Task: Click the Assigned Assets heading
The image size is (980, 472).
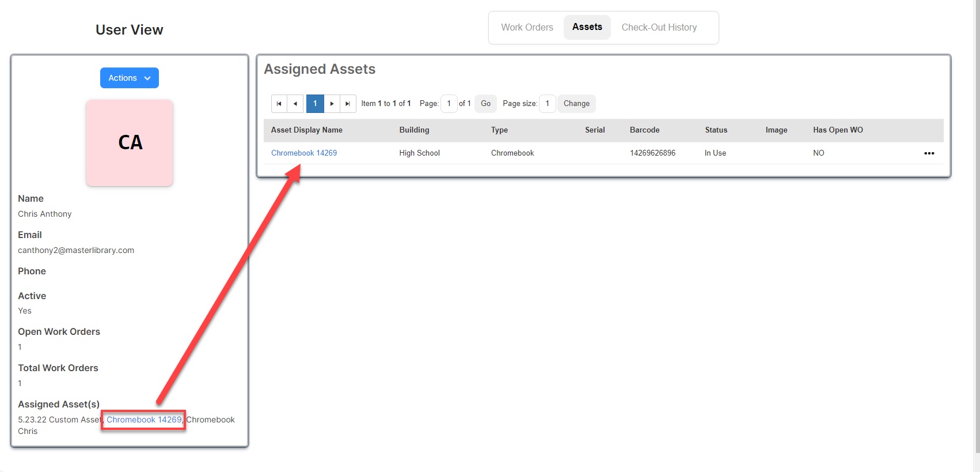Action: 320,69
